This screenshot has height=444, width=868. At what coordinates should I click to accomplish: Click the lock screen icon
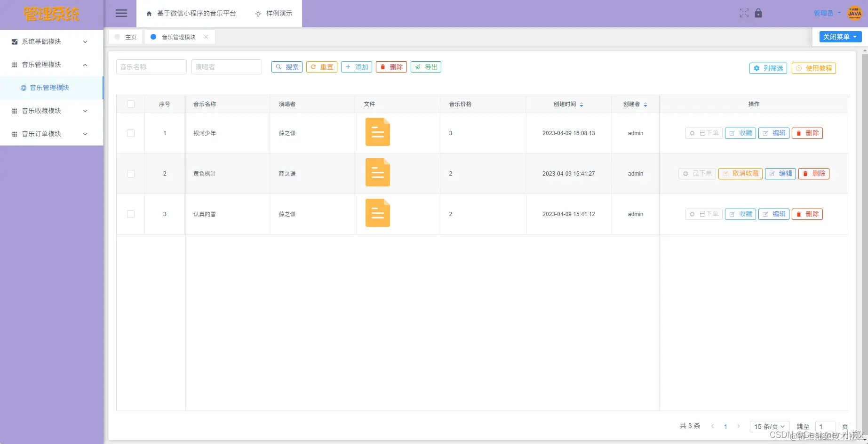[758, 13]
